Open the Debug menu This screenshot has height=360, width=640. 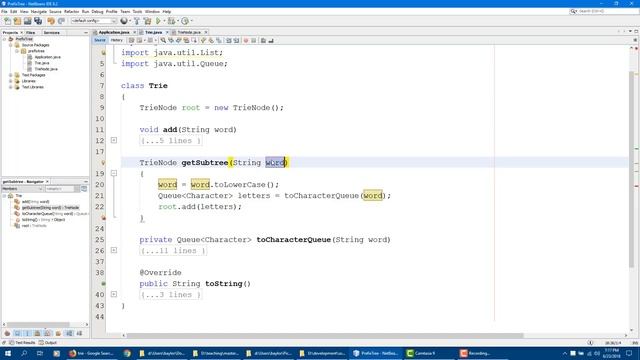97,11
